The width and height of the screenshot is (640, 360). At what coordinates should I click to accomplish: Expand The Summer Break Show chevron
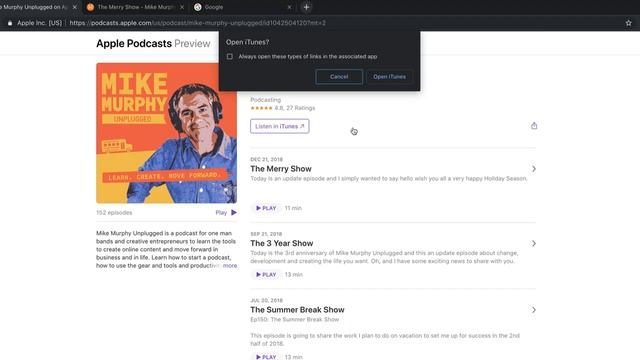[533, 310]
